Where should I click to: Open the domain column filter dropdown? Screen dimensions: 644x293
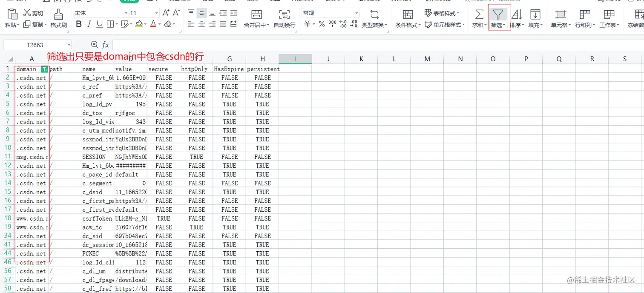coord(44,69)
